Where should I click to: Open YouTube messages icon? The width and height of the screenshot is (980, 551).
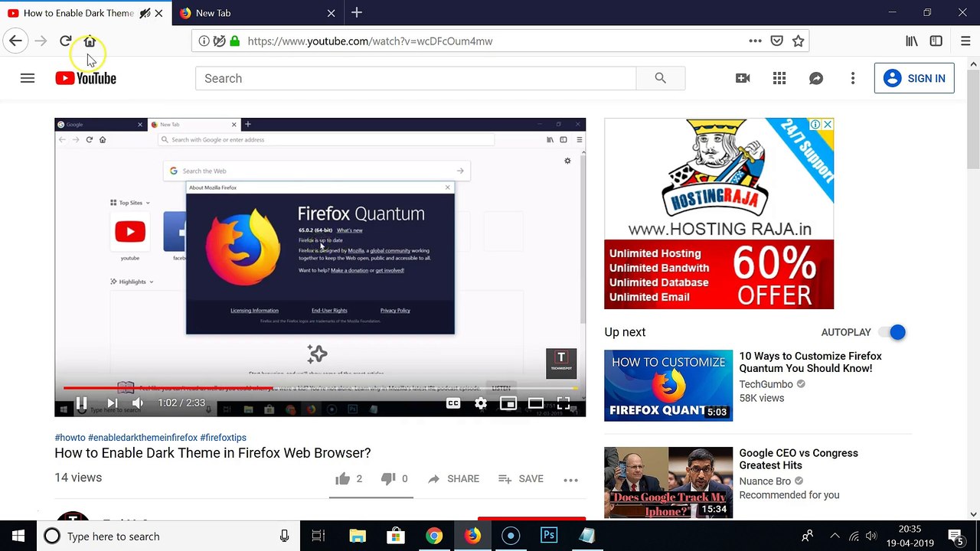click(816, 78)
